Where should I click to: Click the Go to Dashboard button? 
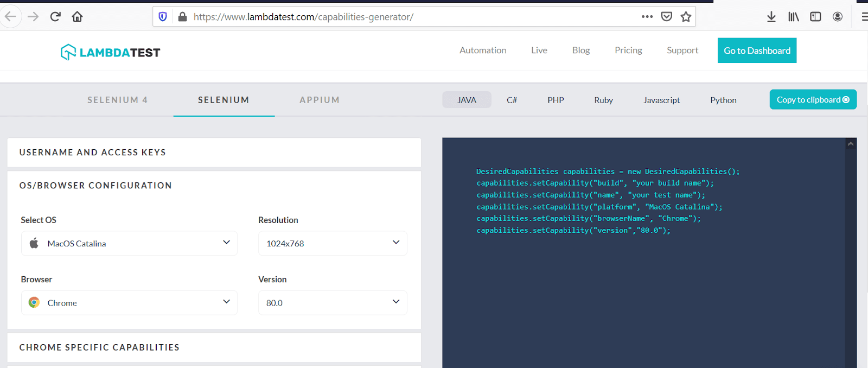click(757, 50)
